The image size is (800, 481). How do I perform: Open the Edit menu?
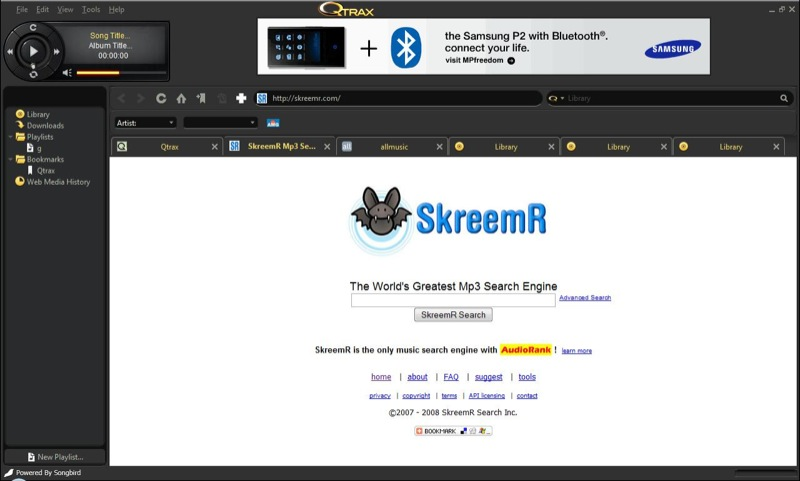(42, 9)
